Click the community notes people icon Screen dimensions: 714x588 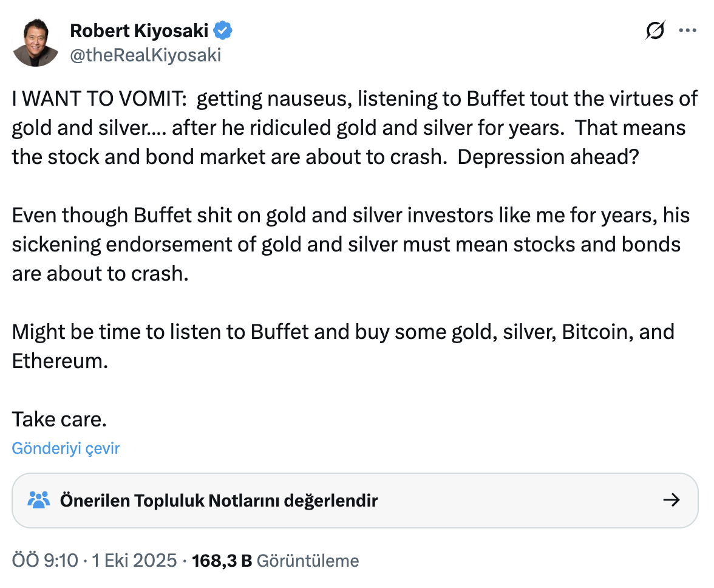click(39, 501)
